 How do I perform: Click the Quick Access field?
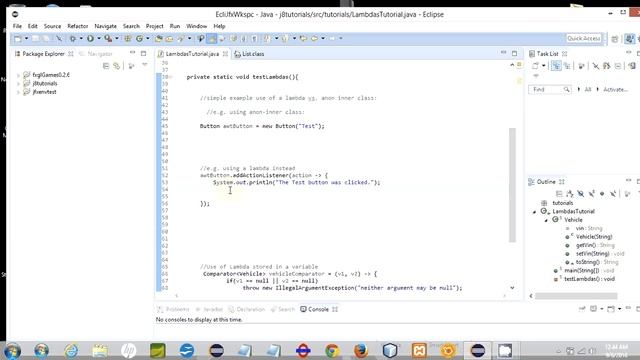(584, 38)
